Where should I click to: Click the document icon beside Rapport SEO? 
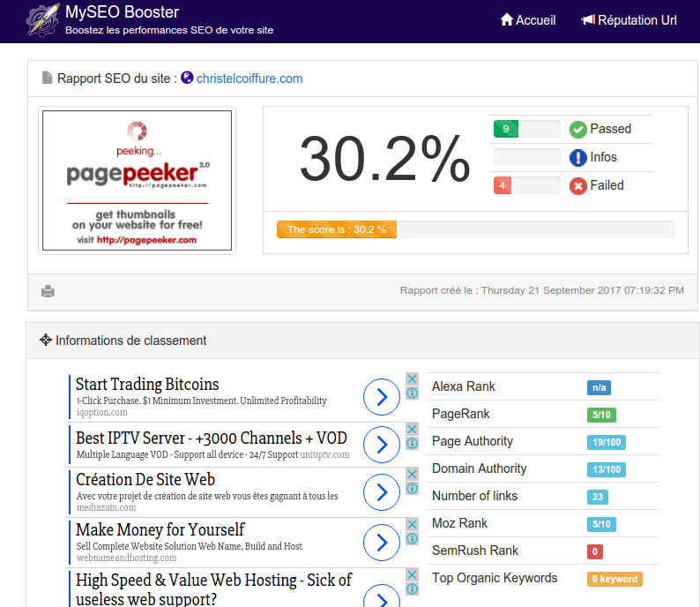coord(47,78)
